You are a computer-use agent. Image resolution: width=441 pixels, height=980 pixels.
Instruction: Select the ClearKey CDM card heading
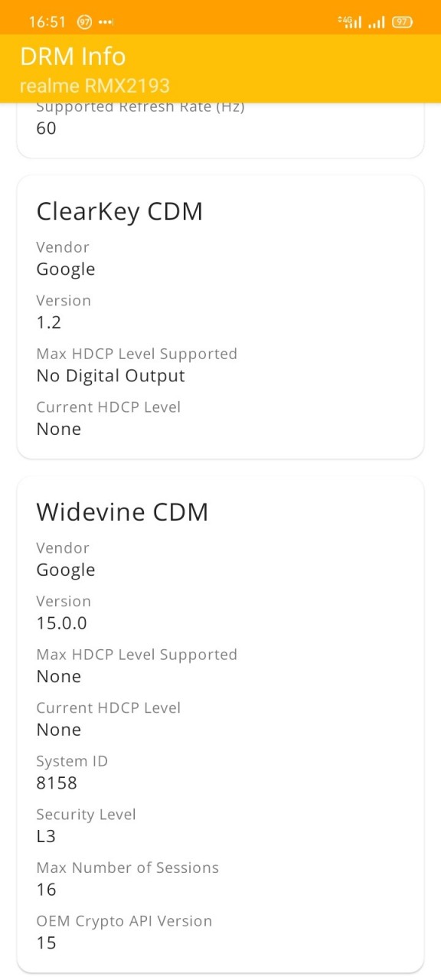(119, 211)
